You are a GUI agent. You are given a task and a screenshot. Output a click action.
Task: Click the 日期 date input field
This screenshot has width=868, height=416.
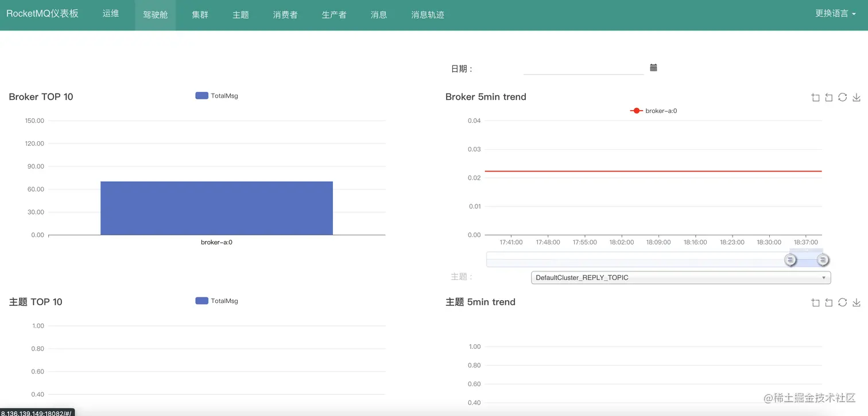tap(584, 68)
